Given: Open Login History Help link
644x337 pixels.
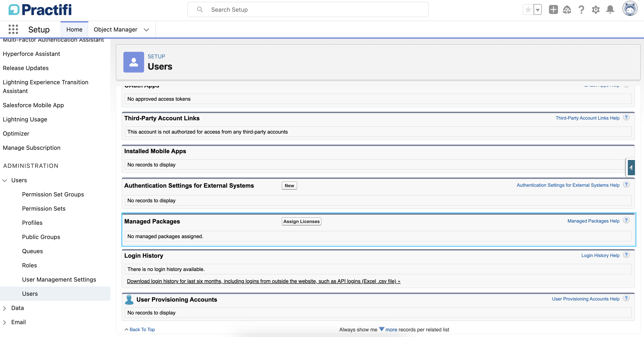Looking at the screenshot, I should point(600,255).
